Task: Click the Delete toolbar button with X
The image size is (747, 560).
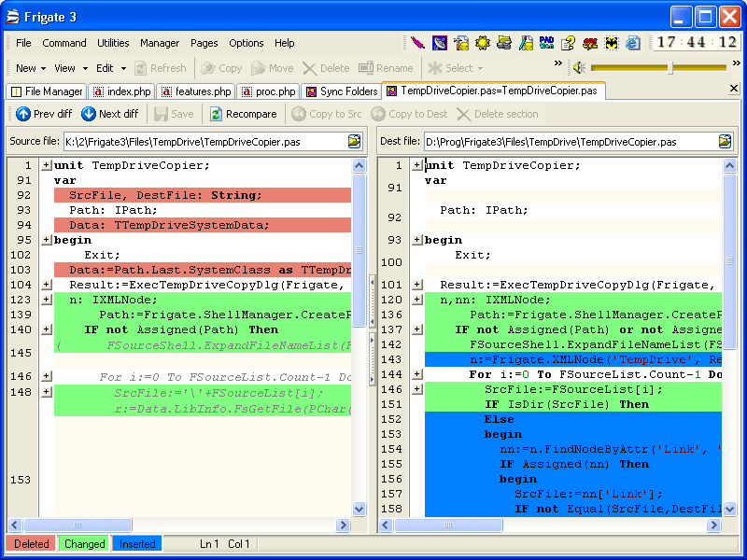Action: (326, 68)
